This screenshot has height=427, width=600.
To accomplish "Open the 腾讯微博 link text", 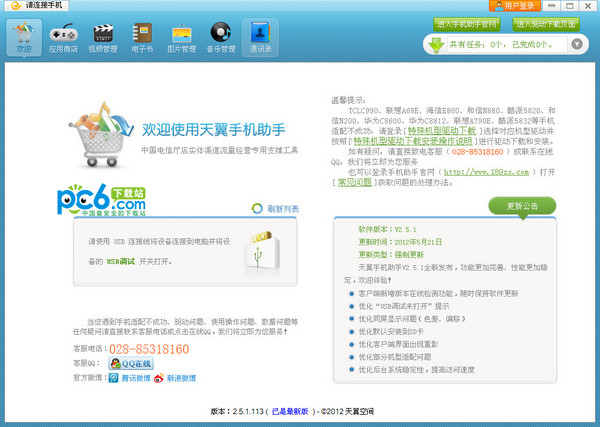I will coord(136,378).
